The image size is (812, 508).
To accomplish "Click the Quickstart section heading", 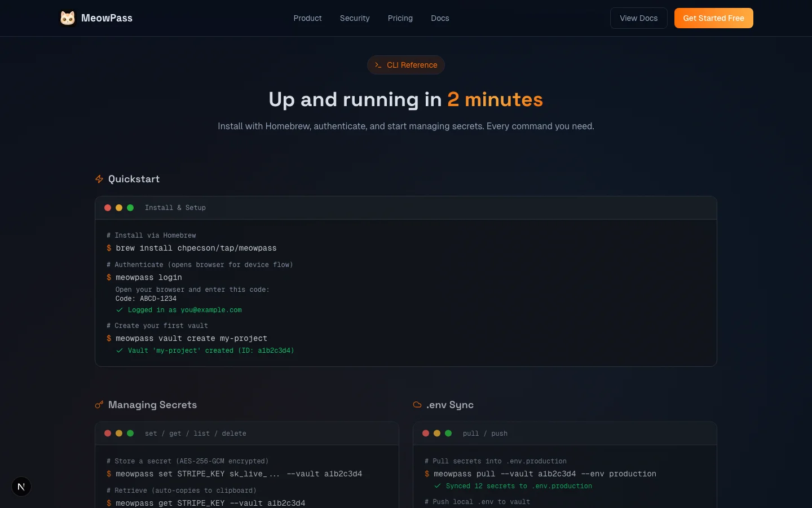I will tap(134, 179).
